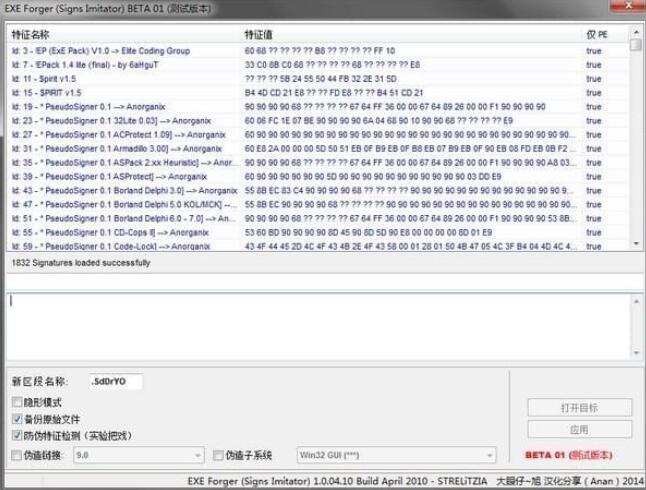Click signature value starting 33 C0 8B C0 68

pos(332,65)
